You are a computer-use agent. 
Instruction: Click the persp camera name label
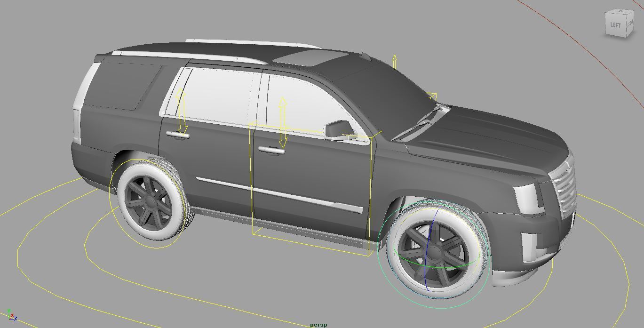point(318,325)
